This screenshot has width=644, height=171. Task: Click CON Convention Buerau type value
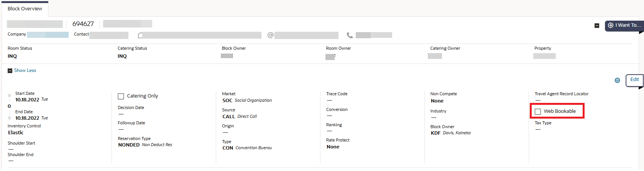tap(247, 148)
